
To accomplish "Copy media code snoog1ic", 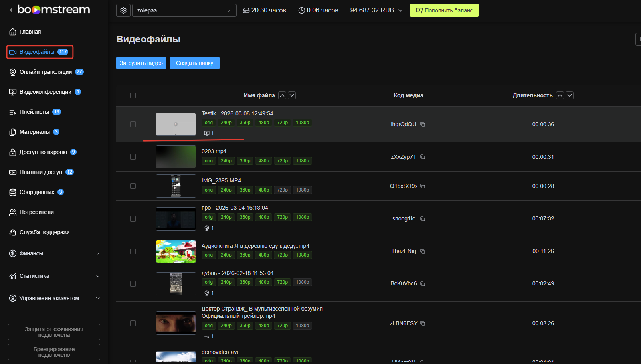I will click(x=423, y=219).
